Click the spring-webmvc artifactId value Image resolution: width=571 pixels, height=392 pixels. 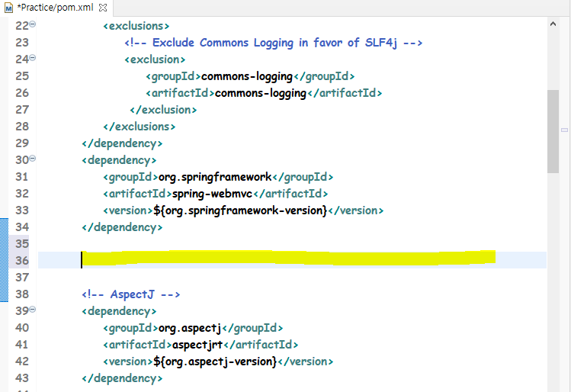[212, 194]
